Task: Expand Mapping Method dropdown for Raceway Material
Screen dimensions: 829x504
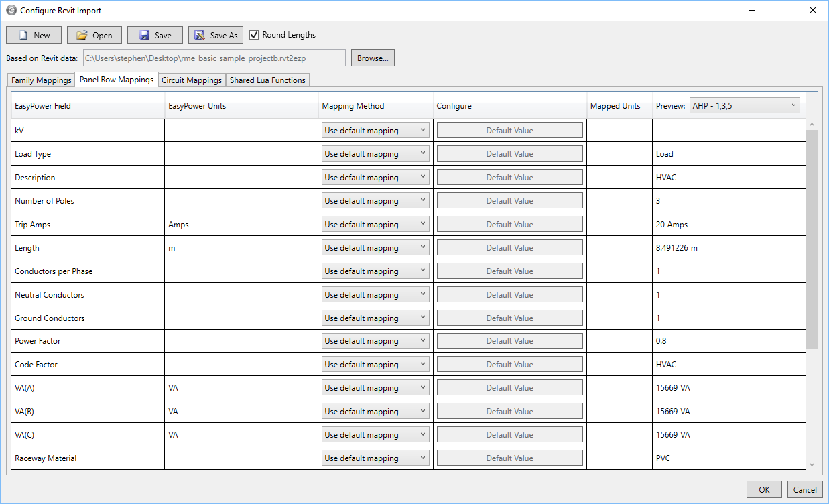Action: point(375,458)
